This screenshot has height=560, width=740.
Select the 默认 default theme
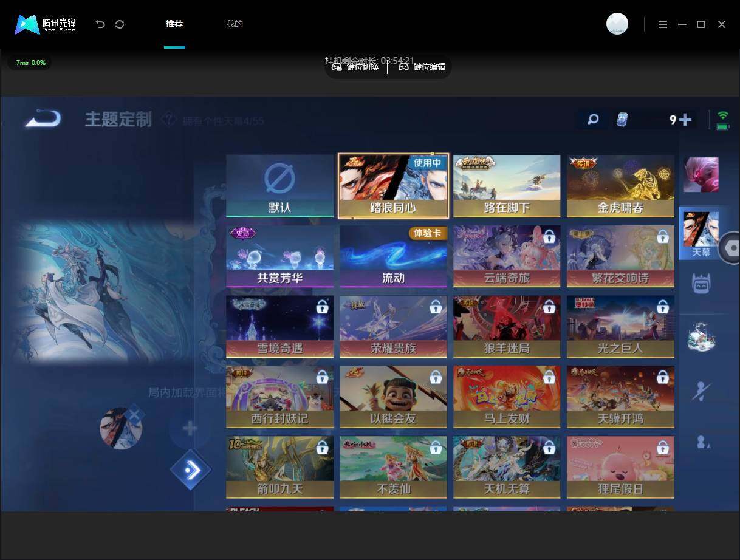coord(280,186)
